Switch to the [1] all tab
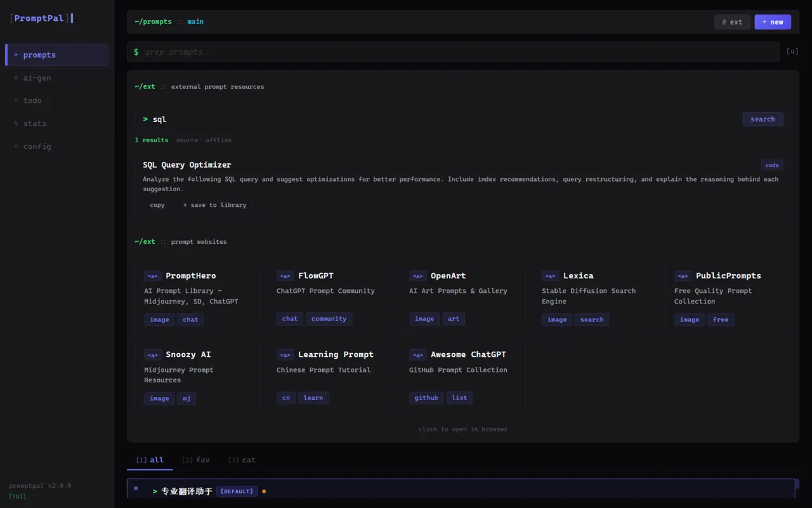 coord(150,460)
